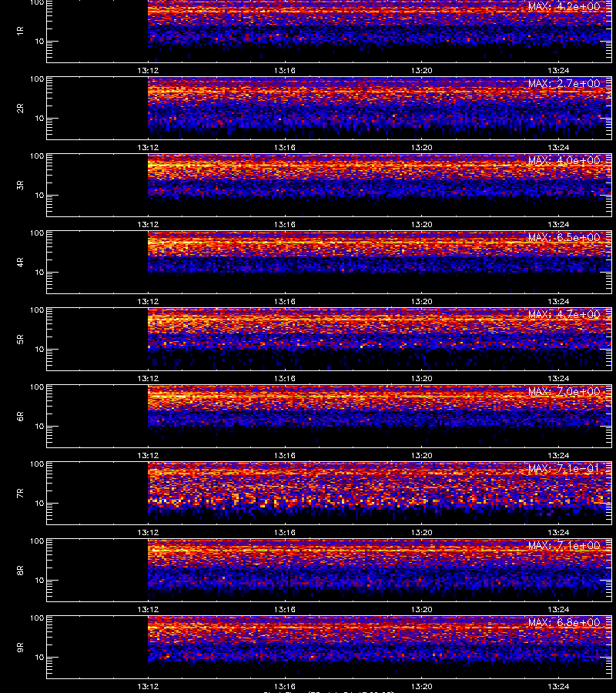Click the 100 y-axis label of panel 3R
The width and height of the screenshot is (616, 693).
point(37,156)
